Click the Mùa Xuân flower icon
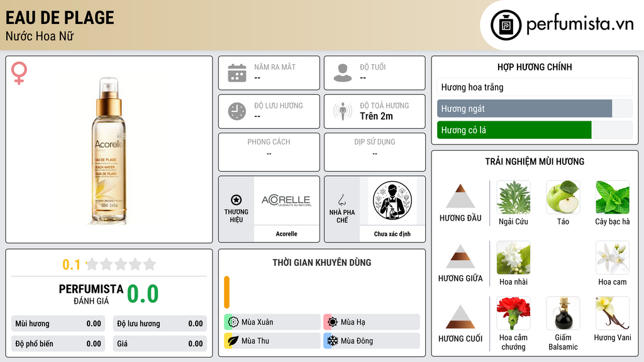Viewport: 644px width, 362px height. (233, 322)
